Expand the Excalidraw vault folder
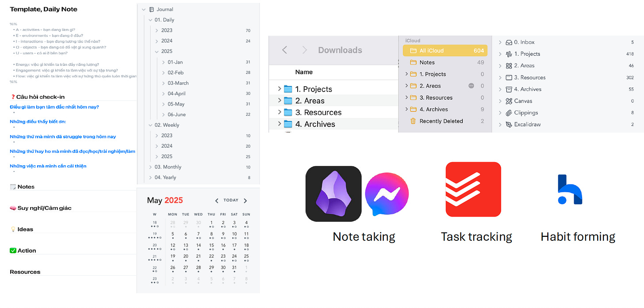 [500, 125]
